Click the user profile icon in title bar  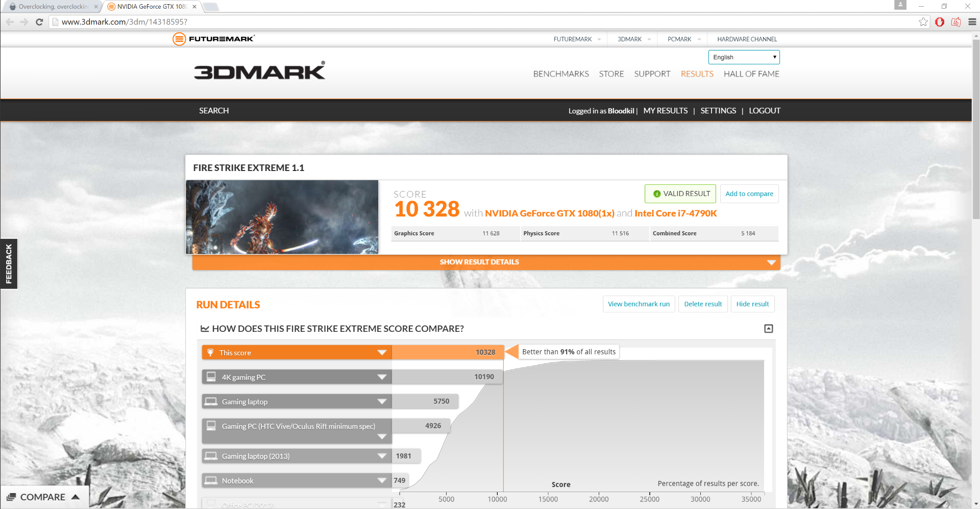pyautogui.click(x=900, y=5)
